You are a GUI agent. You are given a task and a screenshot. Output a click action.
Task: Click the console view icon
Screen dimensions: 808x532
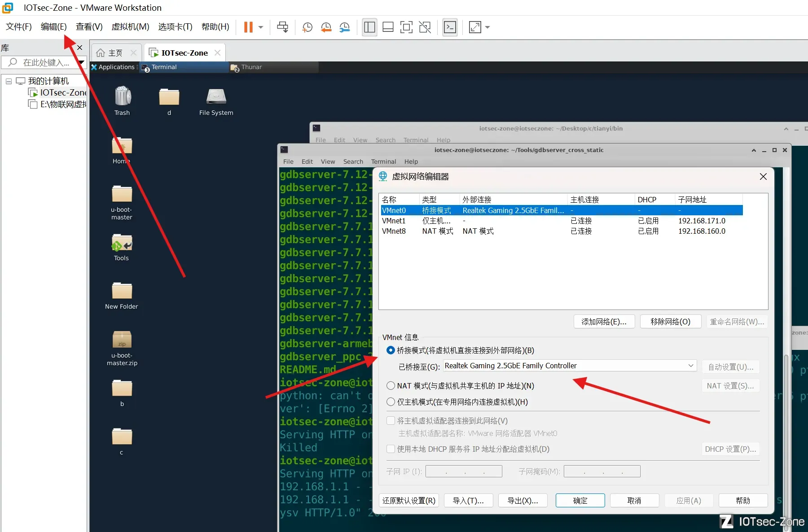450,27
